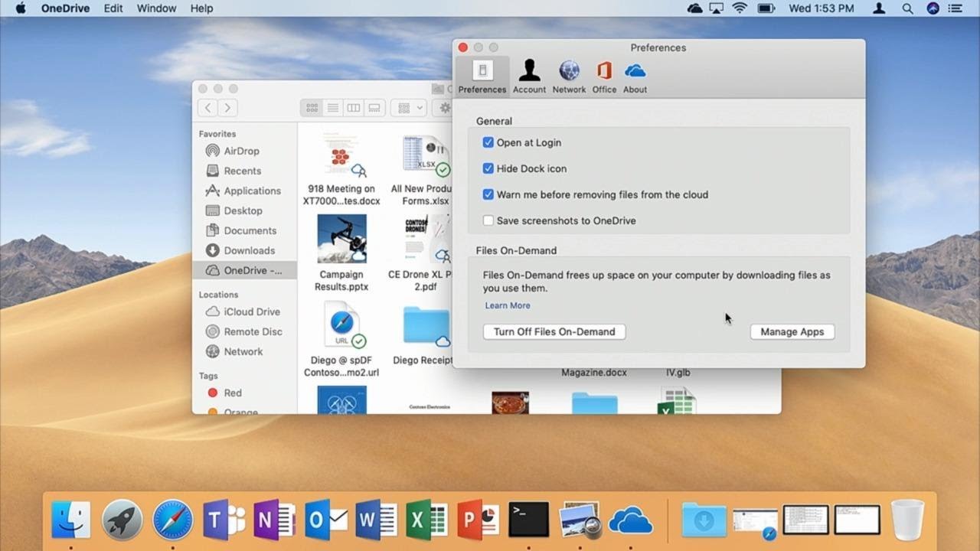Open the Edit menu in menu bar
980x551 pixels.
pos(113,8)
